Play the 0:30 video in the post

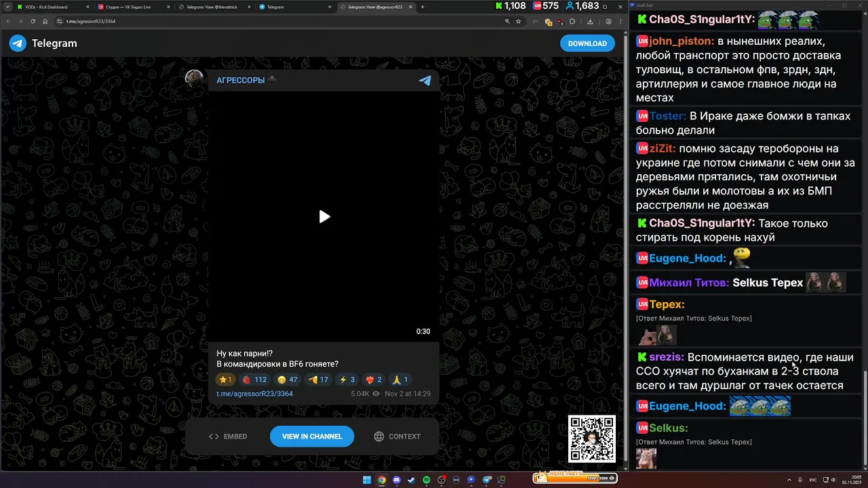tap(324, 217)
